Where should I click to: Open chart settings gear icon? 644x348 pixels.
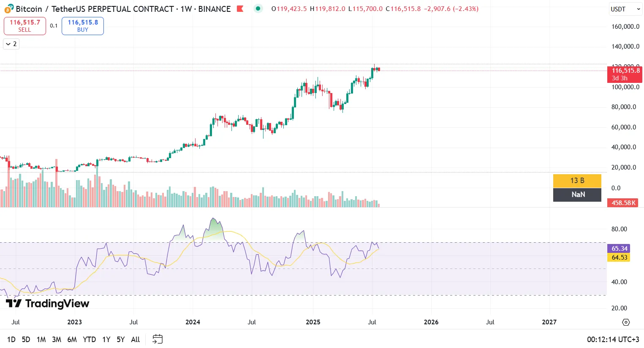click(626, 322)
